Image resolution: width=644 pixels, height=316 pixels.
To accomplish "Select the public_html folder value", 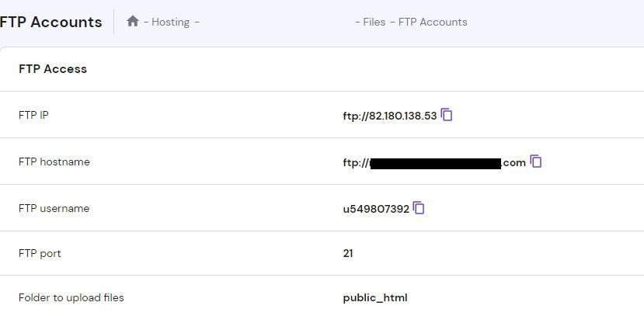I will click(375, 298).
